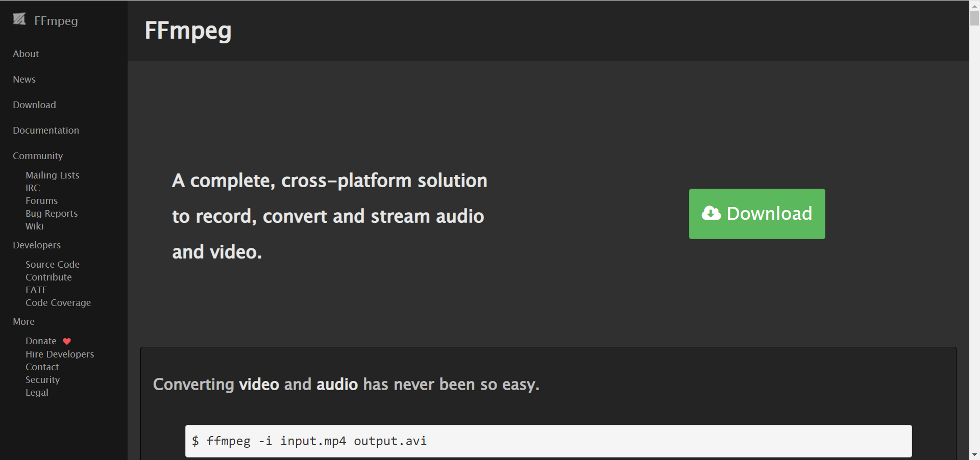Select Community in the sidebar
The height and width of the screenshot is (460, 980).
38,156
